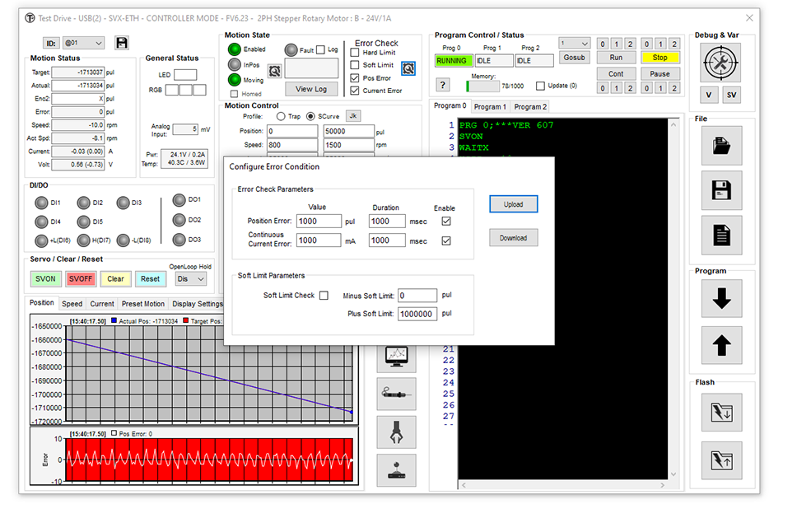
Task: Click the open file folder icon
Action: (x=721, y=146)
